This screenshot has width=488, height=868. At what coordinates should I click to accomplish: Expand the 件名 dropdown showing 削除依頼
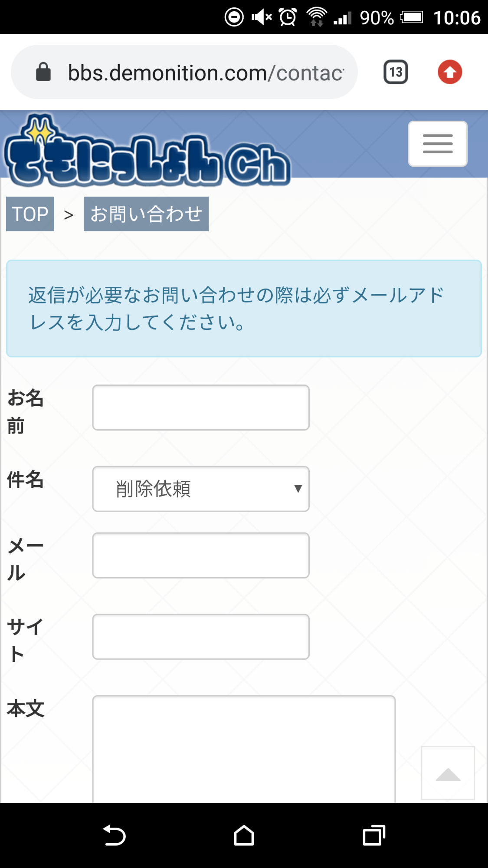tap(201, 489)
